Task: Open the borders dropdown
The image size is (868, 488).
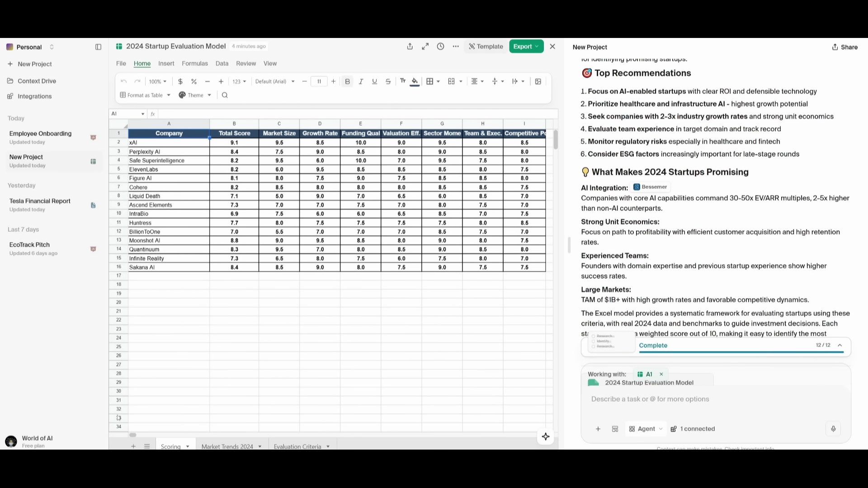Action: 433,82
